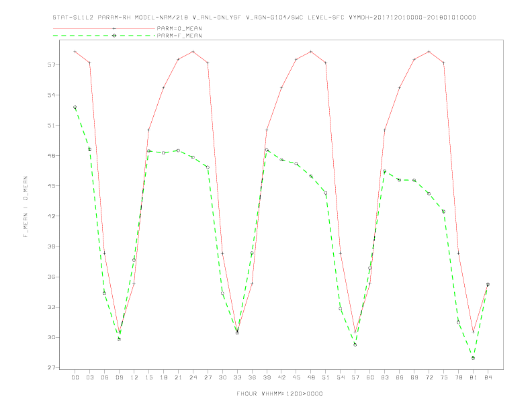The height and width of the screenshot is (411, 532).
Task: Click the x-axis tick label 27
Action: [x=208, y=377]
